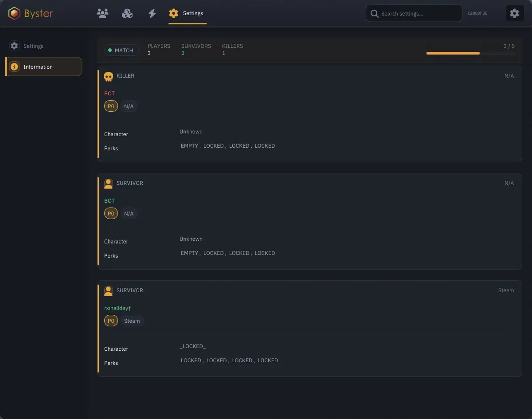This screenshot has height=419, width=532.
Task: Toggle the MATCH status pill
Action: tap(121, 50)
